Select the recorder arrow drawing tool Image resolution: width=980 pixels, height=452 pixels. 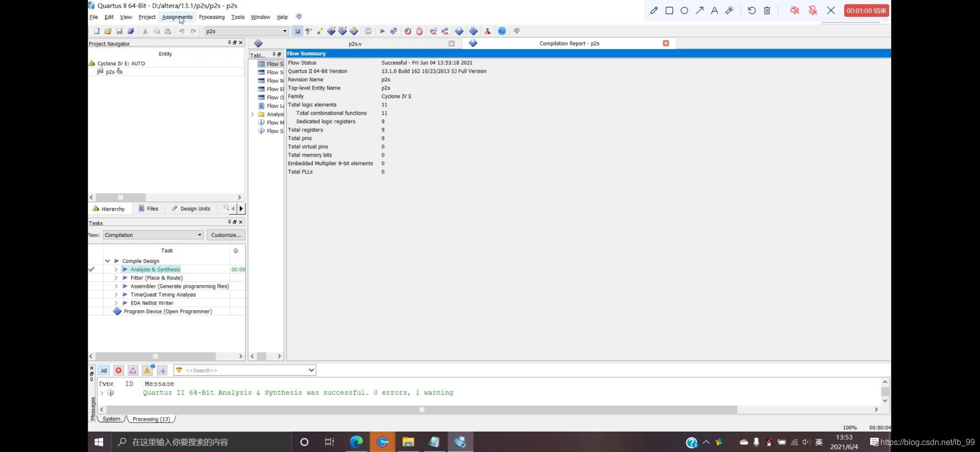699,10
